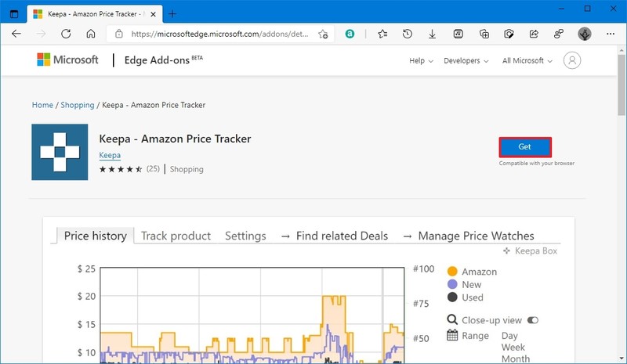627x364 pixels.
Task: Click Get to install Keepa
Action: coord(525,147)
